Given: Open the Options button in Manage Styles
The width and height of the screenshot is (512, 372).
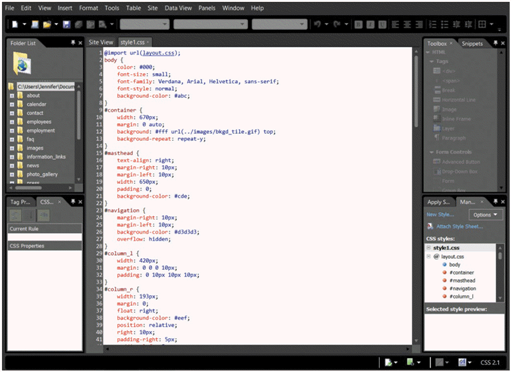Looking at the screenshot, I should (485, 215).
